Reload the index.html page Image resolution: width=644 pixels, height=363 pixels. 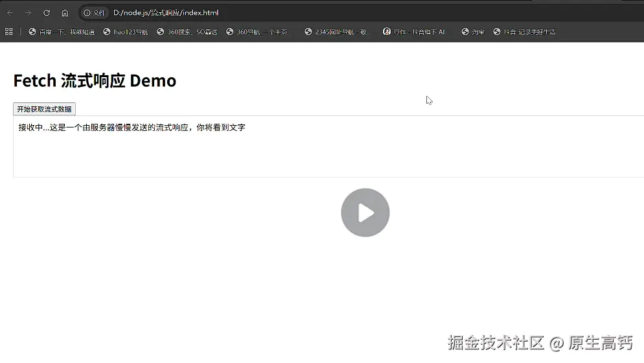(x=47, y=13)
